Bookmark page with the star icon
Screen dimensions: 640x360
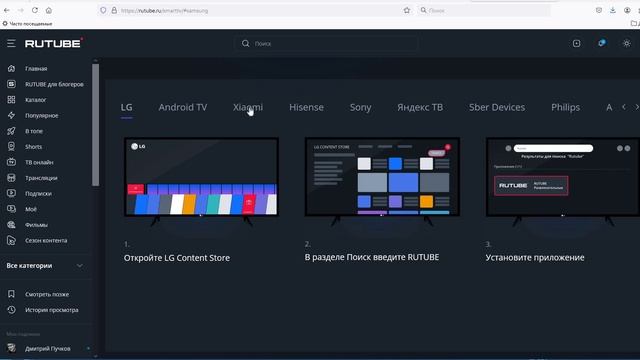pyautogui.click(x=407, y=10)
